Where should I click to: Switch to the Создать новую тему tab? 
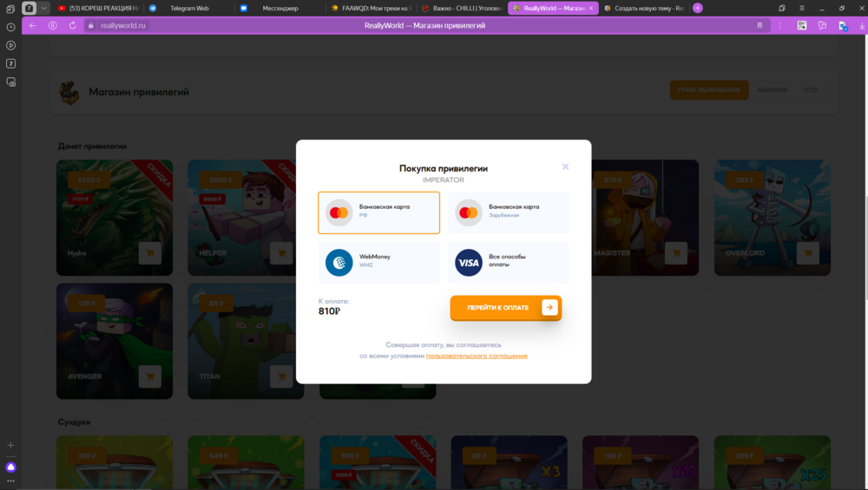644,9
